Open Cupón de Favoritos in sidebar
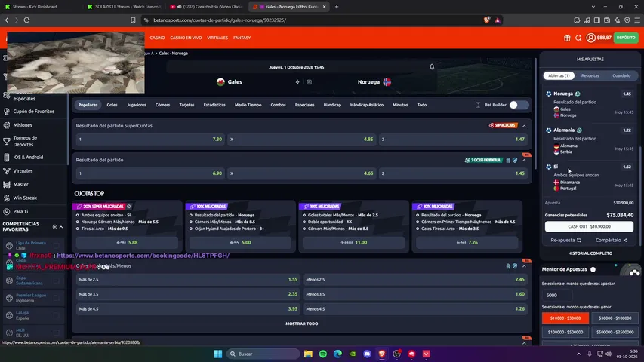Viewport: 644px width, 362px height. coord(34,111)
